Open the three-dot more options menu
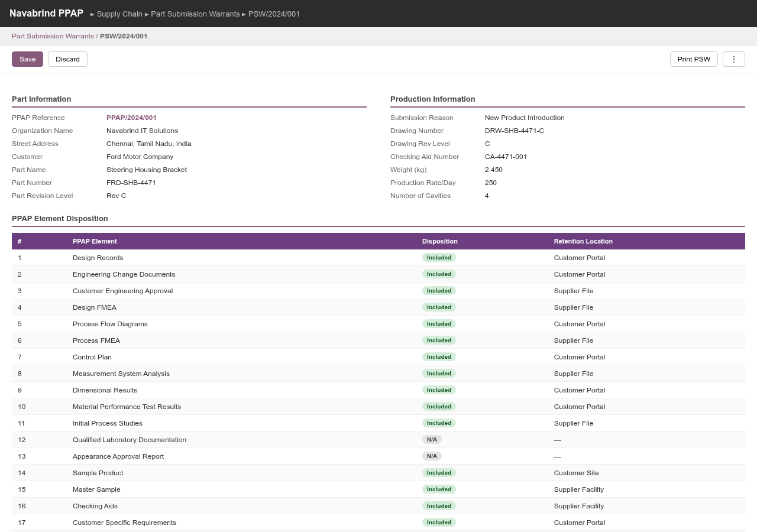 tap(733, 59)
